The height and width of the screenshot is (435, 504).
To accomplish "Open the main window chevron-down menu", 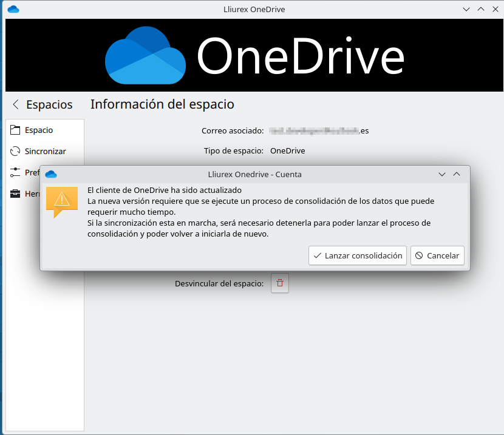I will 466,9.
